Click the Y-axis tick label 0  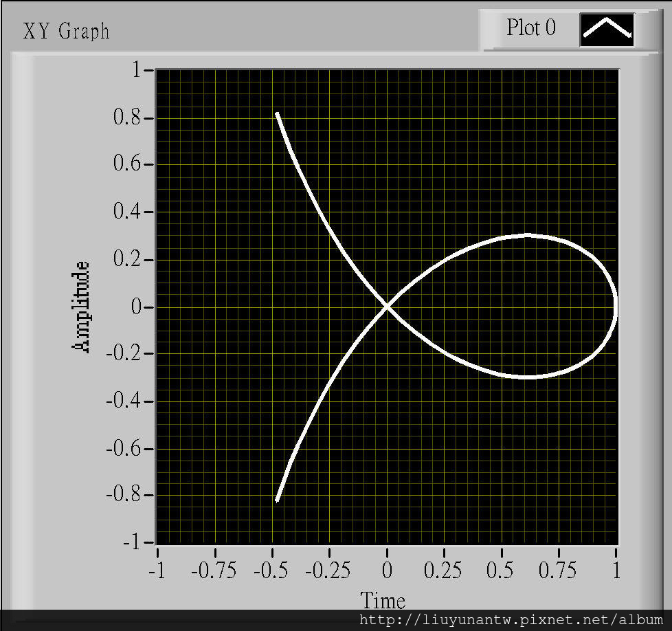pyautogui.click(x=136, y=307)
